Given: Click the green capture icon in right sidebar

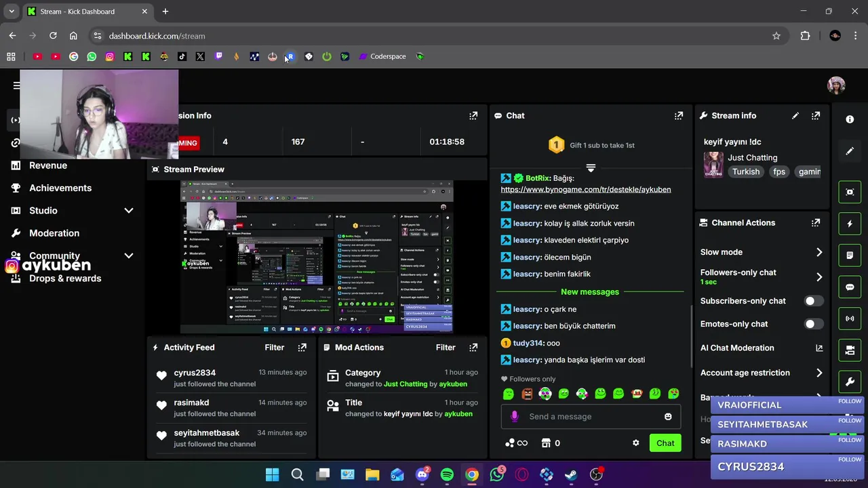Looking at the screenshot, I should click(850, 192).
